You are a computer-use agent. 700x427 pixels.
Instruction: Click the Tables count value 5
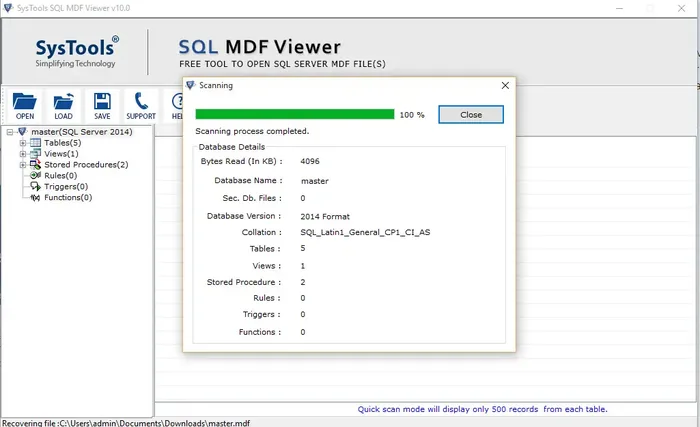303,248
